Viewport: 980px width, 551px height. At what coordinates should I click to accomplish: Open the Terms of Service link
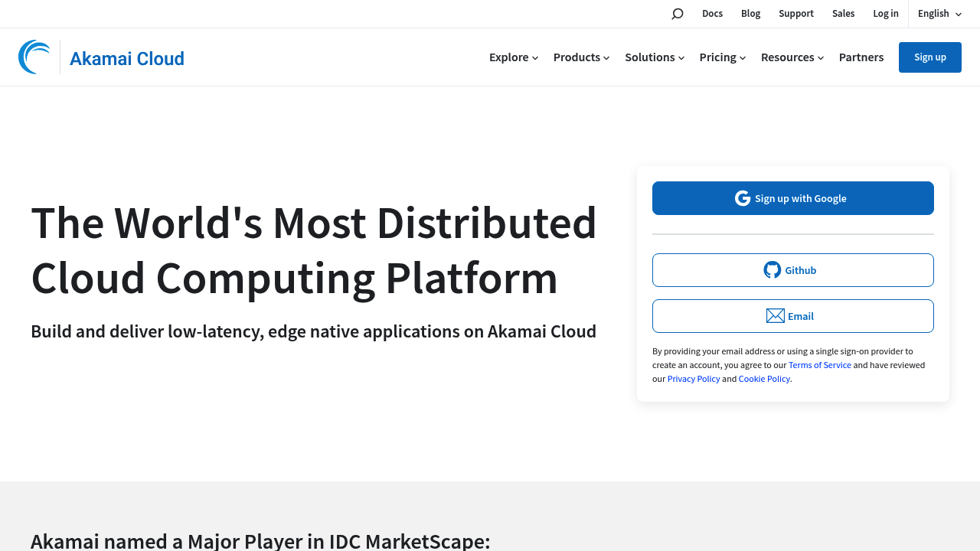[x=819, y=364]
